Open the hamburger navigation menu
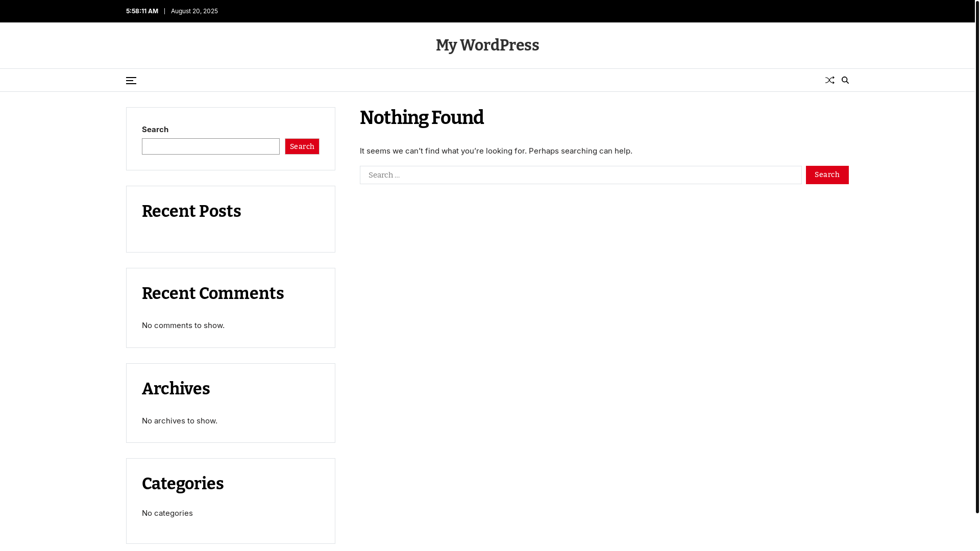 pos(131,81)
